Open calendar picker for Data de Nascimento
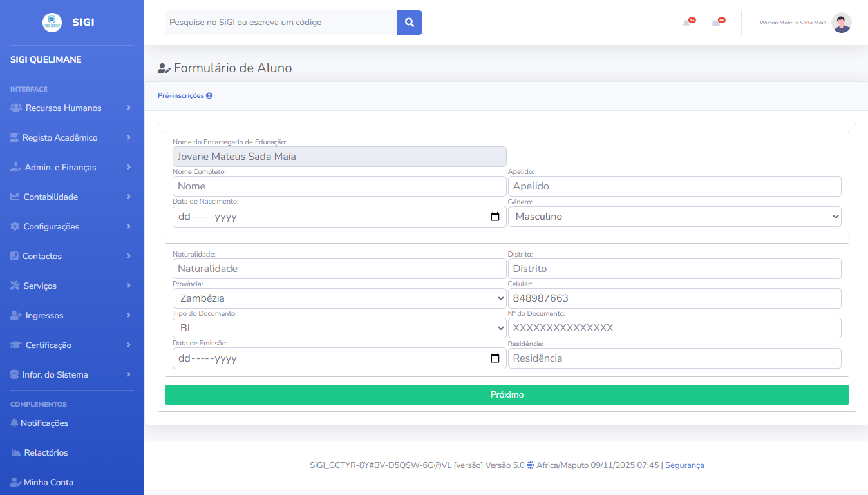The height and width of the screenshot is (495, 868). pos(495,217)
